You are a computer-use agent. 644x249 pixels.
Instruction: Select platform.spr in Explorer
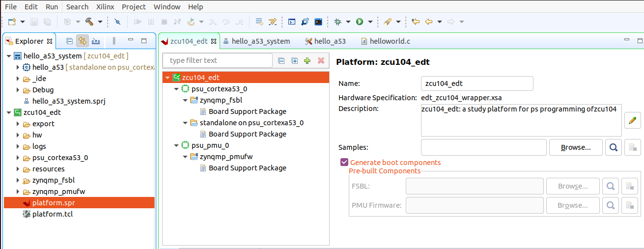coord(54,203)
